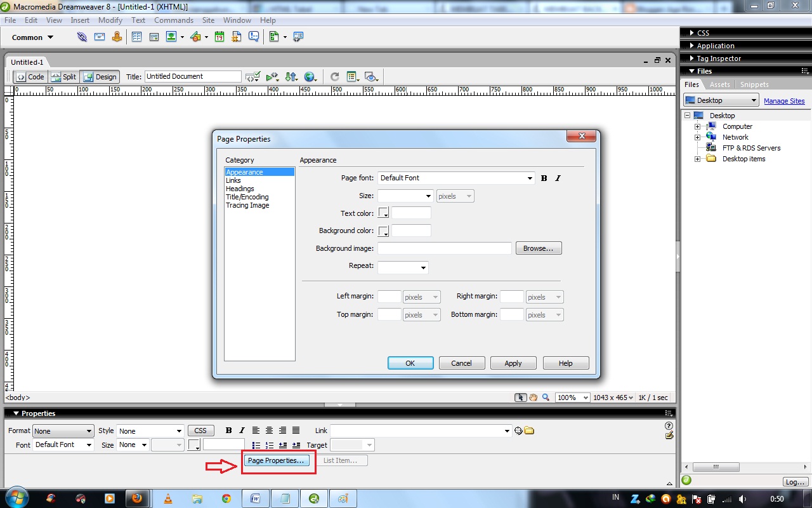Toggle Align Center in the Properties panel
The image size is (812, 508).
tap(269, 431)
